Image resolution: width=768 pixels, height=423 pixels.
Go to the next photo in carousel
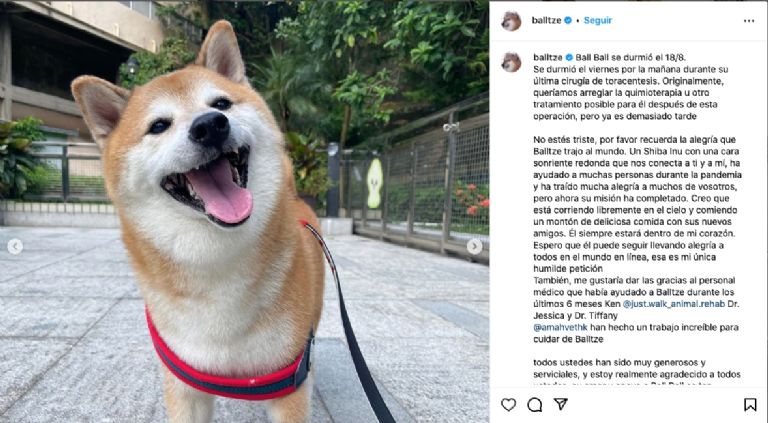pyautogui.click(x=474, y=246)
